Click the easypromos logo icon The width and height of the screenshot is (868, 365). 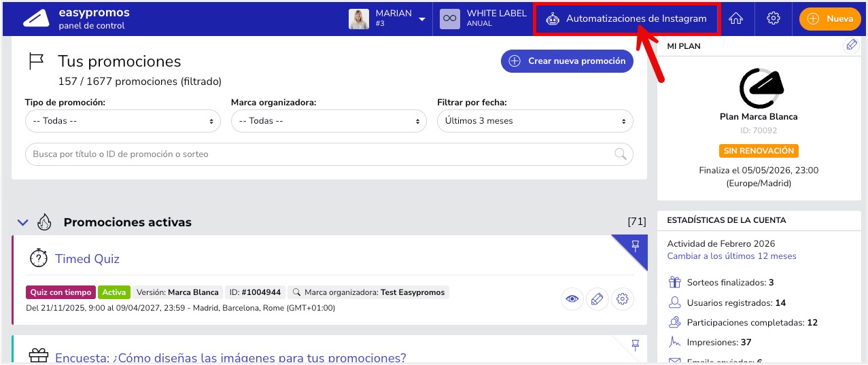[x=36, y=19]
